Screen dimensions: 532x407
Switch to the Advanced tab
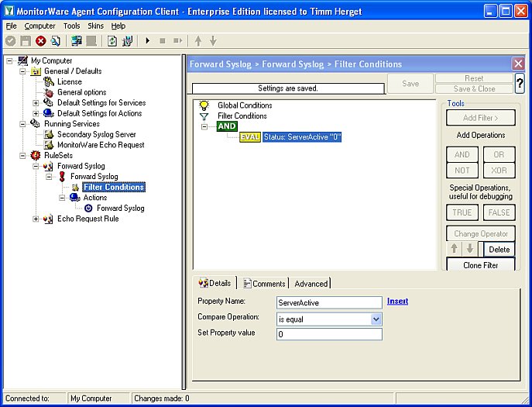click(311, 284)
